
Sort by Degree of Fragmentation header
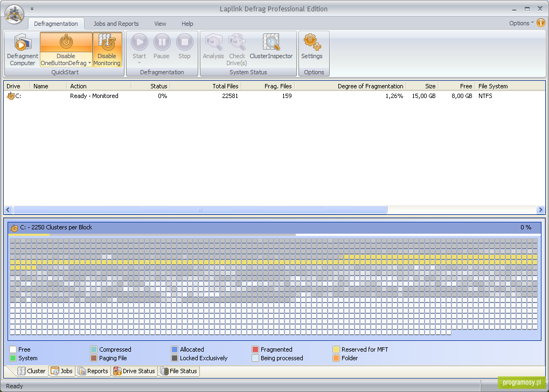point(350,86)
